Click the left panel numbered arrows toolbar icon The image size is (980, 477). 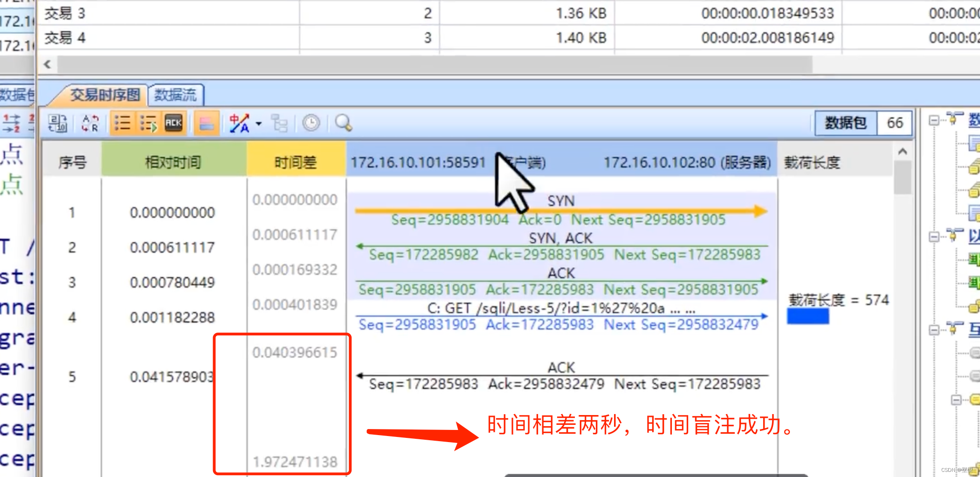pyautogui.click(x=11, y=123)
